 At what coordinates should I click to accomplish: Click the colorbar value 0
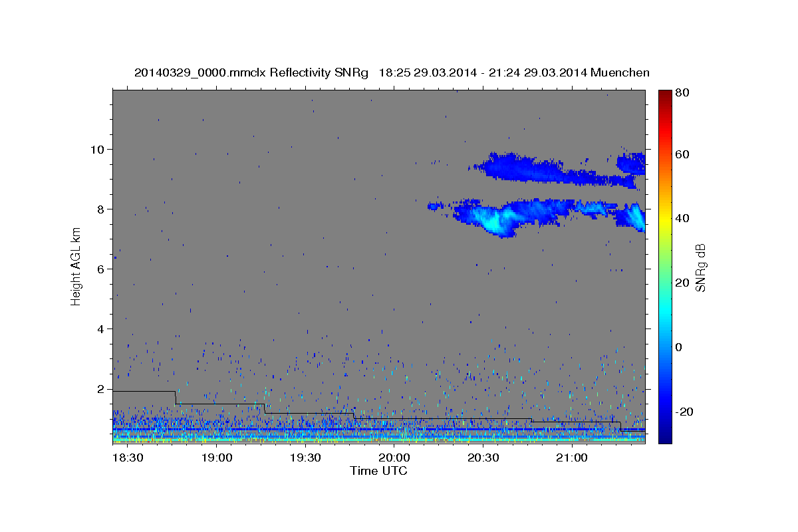[x=679, y=347]
